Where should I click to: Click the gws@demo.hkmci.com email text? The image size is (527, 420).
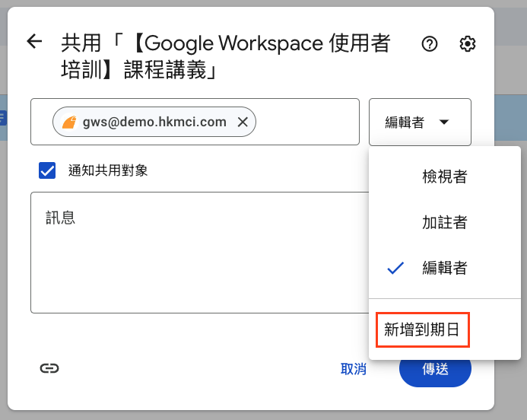[x=154, y=122]
